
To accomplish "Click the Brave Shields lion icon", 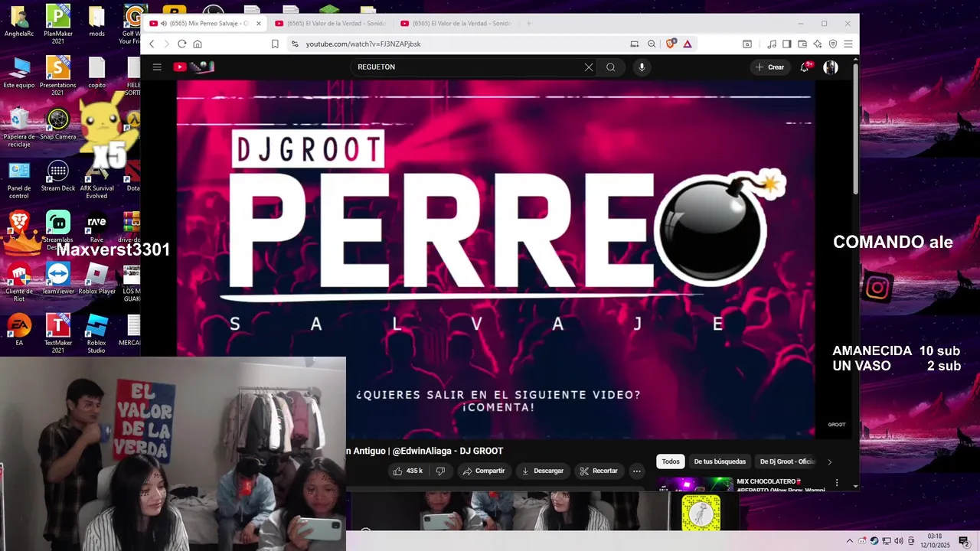I will [671, 44].
